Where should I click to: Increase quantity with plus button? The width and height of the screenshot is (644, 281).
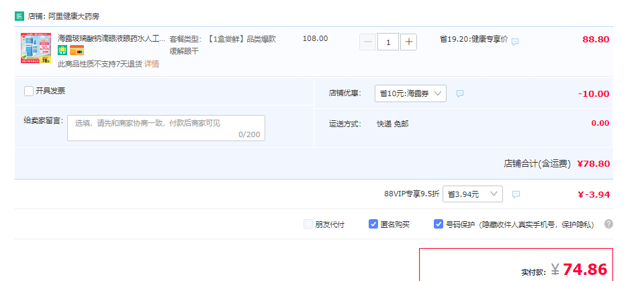coord(409,42)
